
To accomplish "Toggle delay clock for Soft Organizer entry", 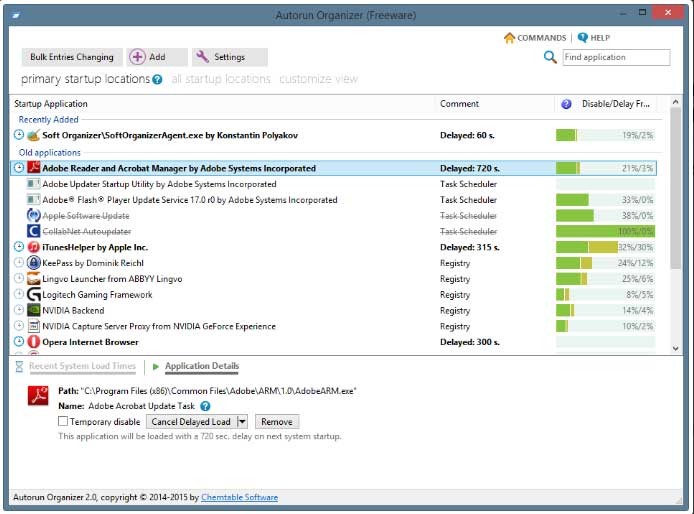I will click(19, 135).
